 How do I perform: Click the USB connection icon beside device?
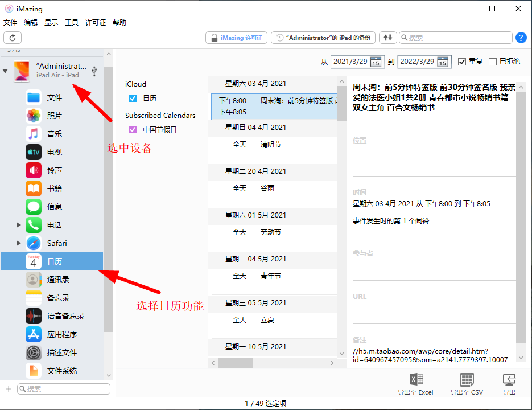[x=94, y=71]
